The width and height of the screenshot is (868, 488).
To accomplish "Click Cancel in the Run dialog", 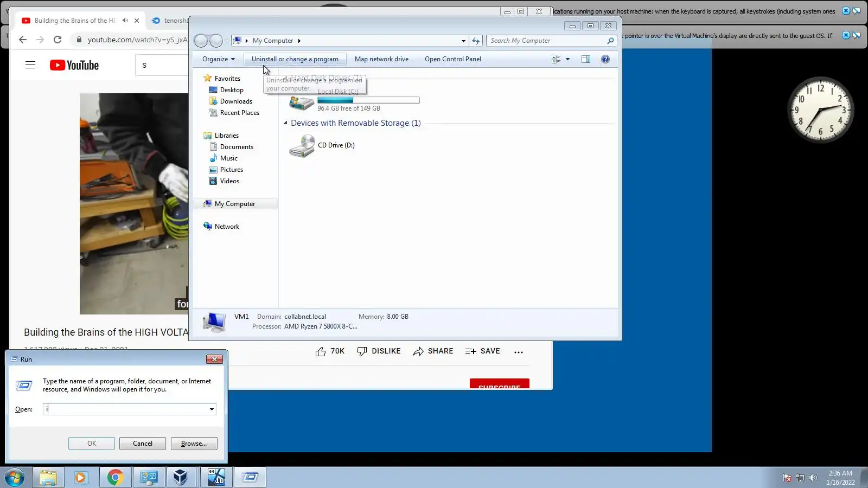I will coord(143,444).
